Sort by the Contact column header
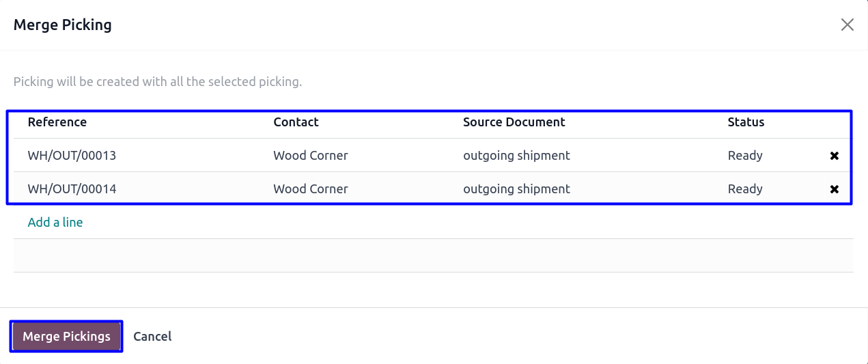Image resolution: width=868 pixels, height=364 pixels. click(296, 122)
